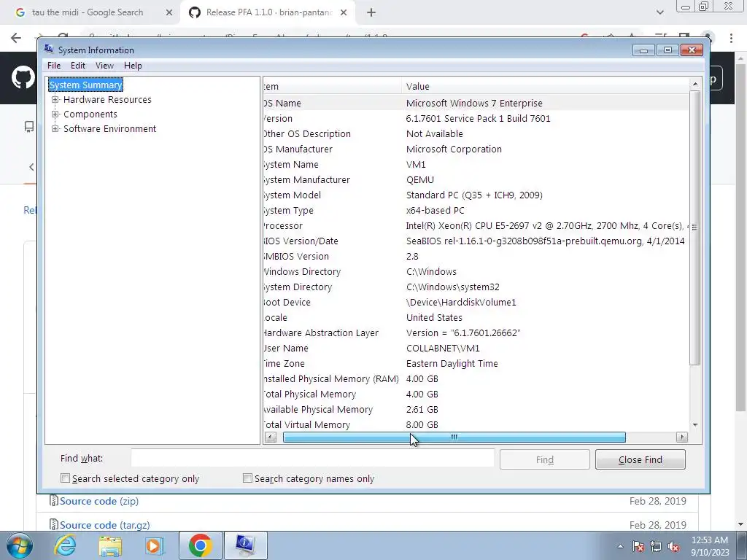Open Windows Media Player from taskbar
This screenshot has height=560, width=747.
coord(154,545)
